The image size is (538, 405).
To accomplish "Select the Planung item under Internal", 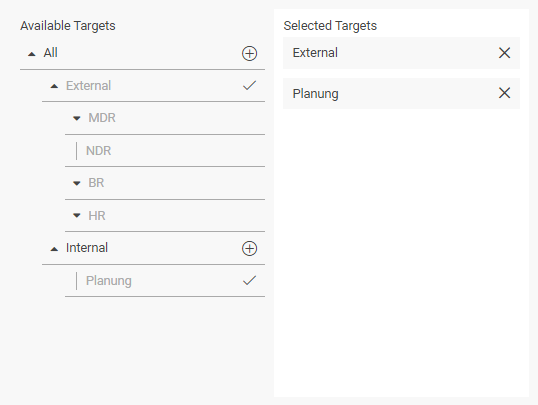I will [x=165, y=281].
